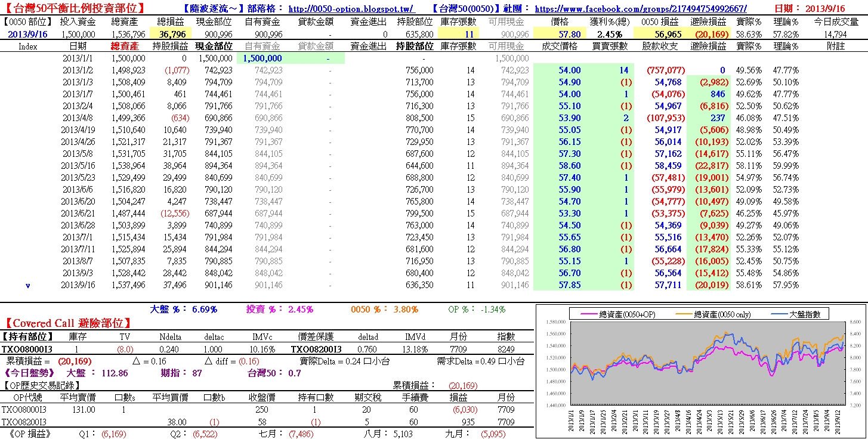Viewport: 868px width, 439px height.
Task: Select the 2013/5/16 date cell
Action: [x=78, y=166]
